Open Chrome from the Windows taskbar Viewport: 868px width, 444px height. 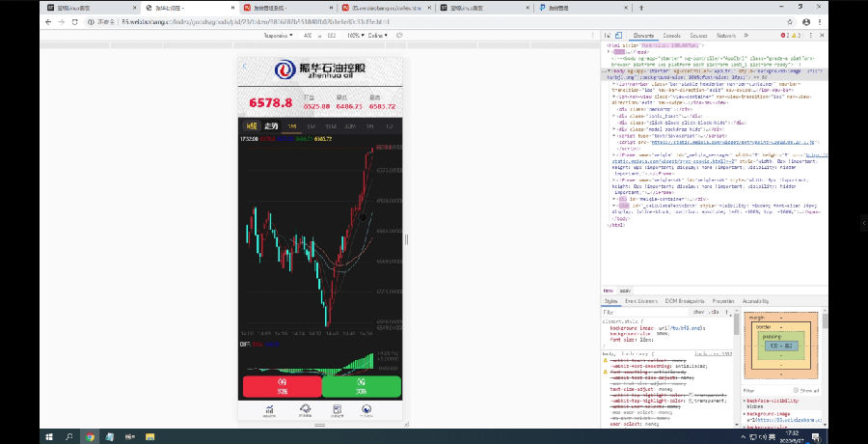point(90,436)
